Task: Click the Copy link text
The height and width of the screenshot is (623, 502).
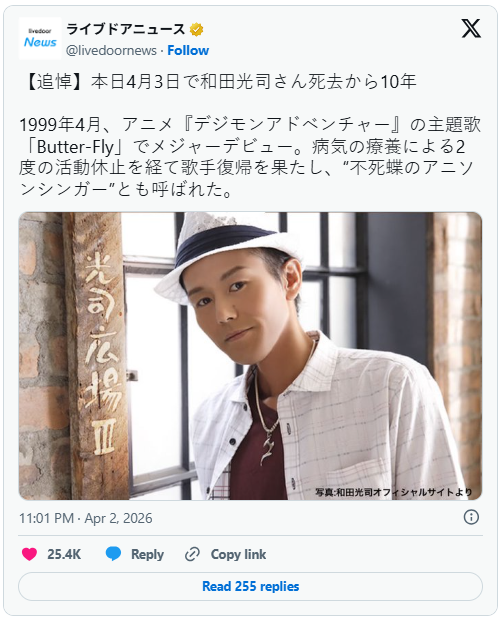Action: 238,554
